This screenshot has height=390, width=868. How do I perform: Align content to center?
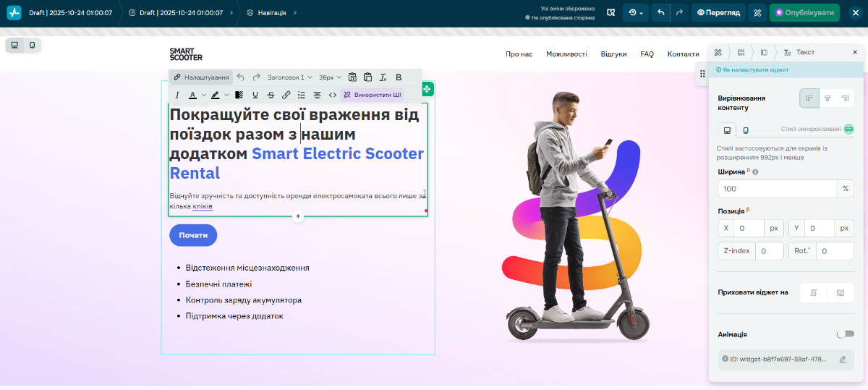827,98
